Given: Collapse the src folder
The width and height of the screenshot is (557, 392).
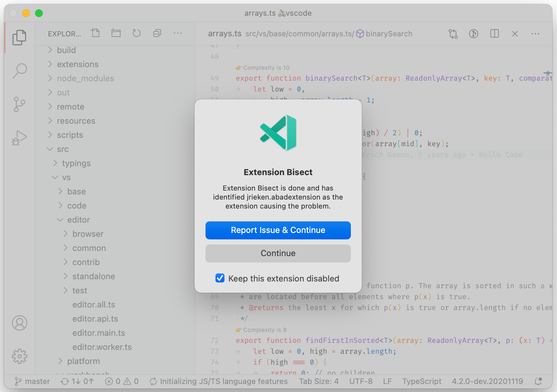Looking at the screenshot, I should [x=63, y=149].
